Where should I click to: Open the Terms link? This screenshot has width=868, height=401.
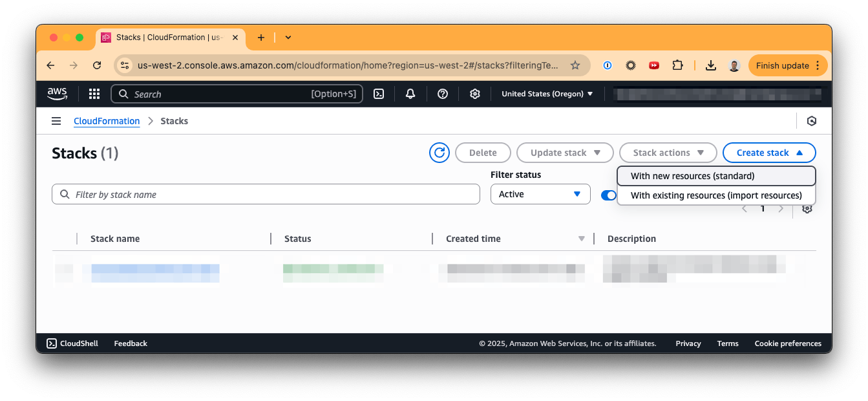[728, 343]
